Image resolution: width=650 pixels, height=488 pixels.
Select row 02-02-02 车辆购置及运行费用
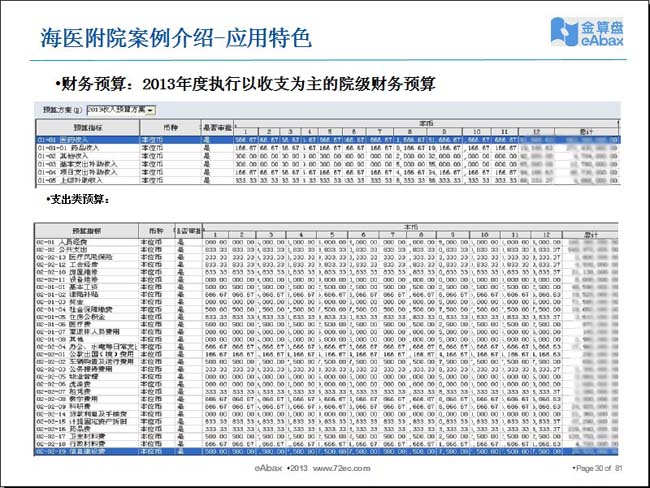coord(326,362)
